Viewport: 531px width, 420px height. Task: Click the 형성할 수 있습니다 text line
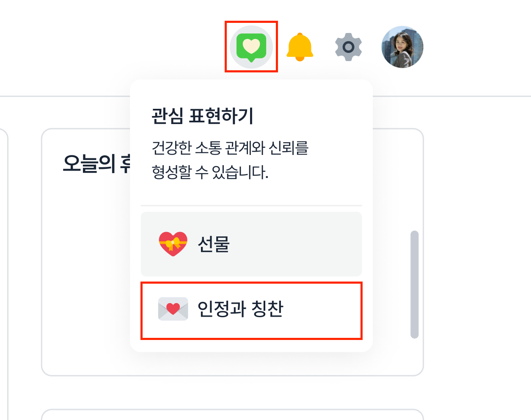210,172
